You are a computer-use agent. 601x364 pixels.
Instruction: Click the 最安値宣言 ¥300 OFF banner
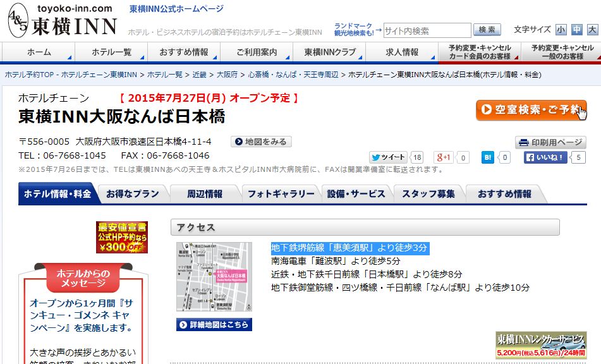click(122, 237)
